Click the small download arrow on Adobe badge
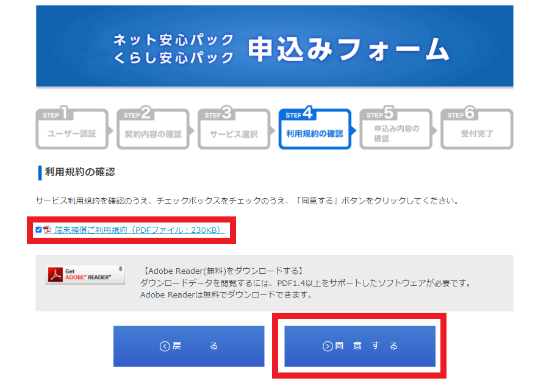 [x=120, y=268]
